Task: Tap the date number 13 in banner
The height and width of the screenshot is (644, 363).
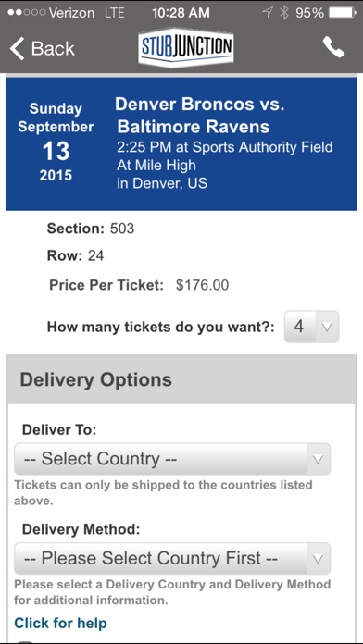Action: click(x=56, y=152)
